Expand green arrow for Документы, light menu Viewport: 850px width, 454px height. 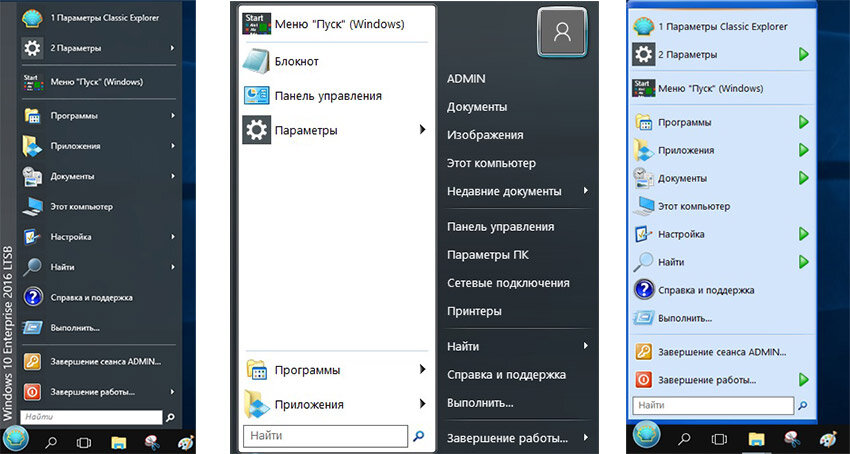(x=804, y=178)
